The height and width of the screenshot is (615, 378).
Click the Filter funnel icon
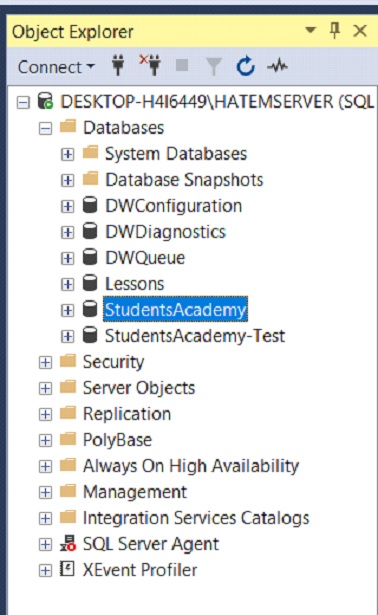214,66
